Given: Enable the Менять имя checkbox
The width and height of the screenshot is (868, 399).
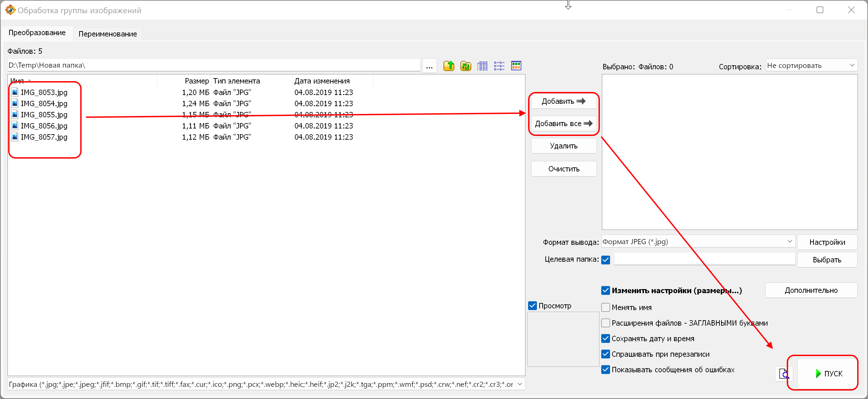Looking at the screenshot, I should click(x=606, y=307).
